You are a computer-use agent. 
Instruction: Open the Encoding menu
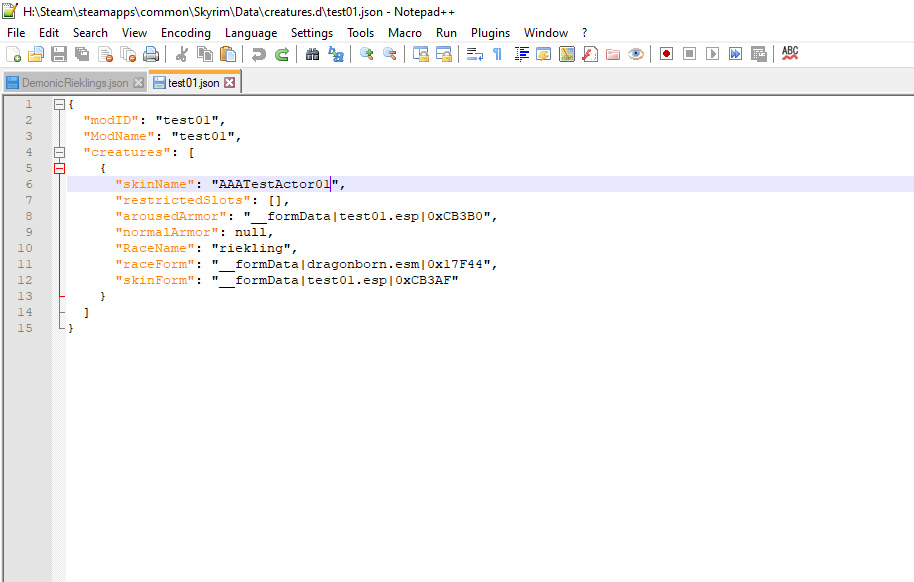pyautogui.click(x=186, y=33)
